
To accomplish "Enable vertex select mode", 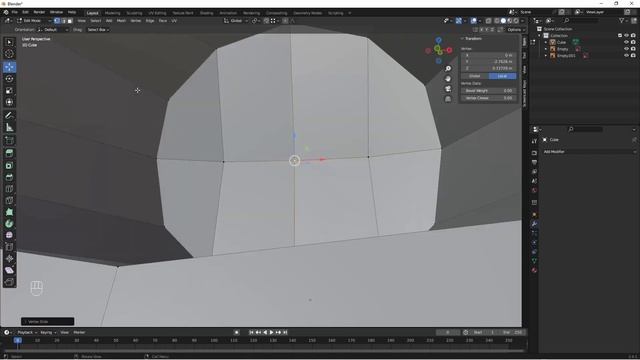I will click(57, 20).
